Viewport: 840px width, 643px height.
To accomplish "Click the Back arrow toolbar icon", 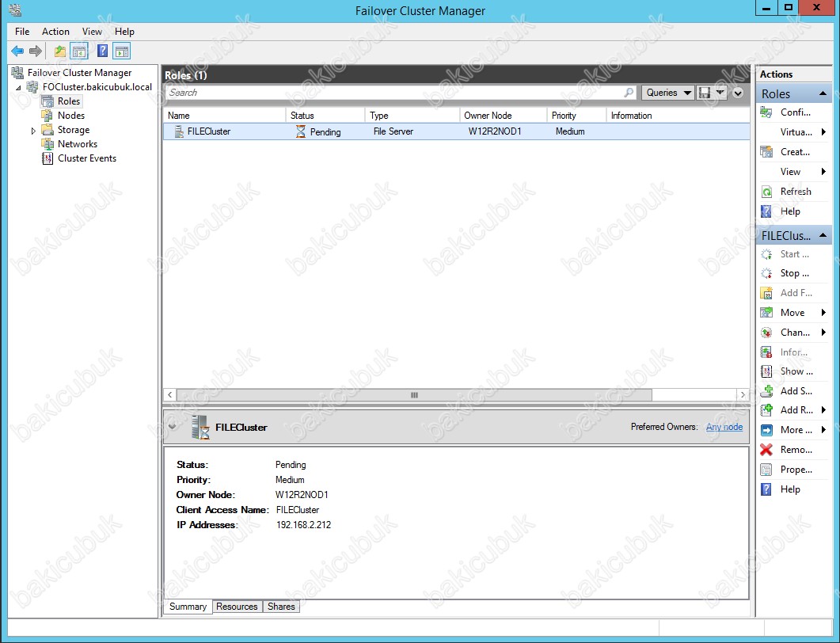I will tap(17, 51).
